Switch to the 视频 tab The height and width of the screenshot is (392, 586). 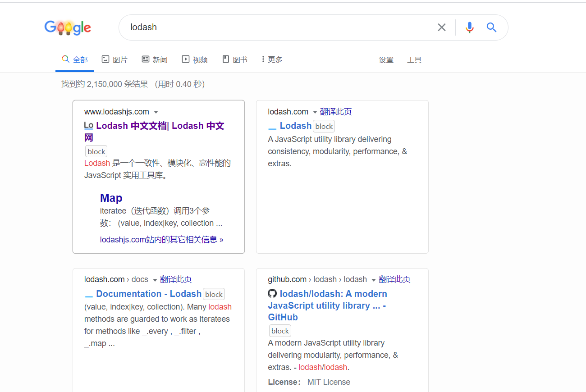pyautogui.click(x=195, y=59)
